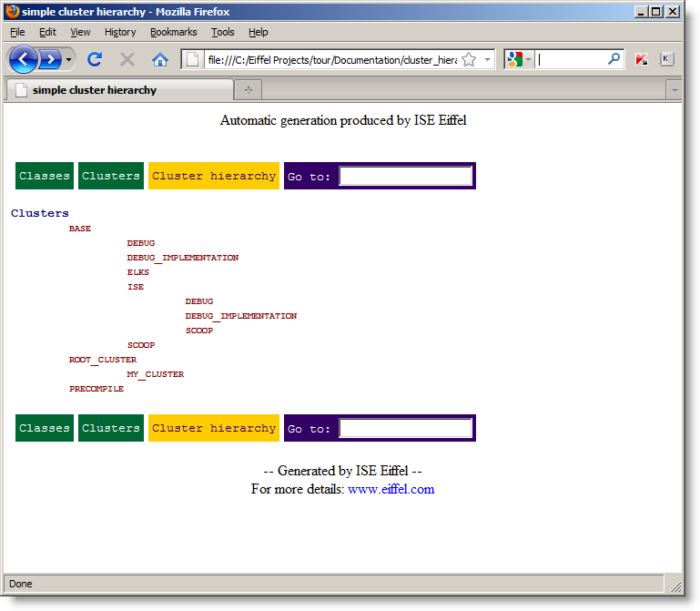Click the top green Classes button
This screenshot has height=611, width=700.
(x=45, y=176)
